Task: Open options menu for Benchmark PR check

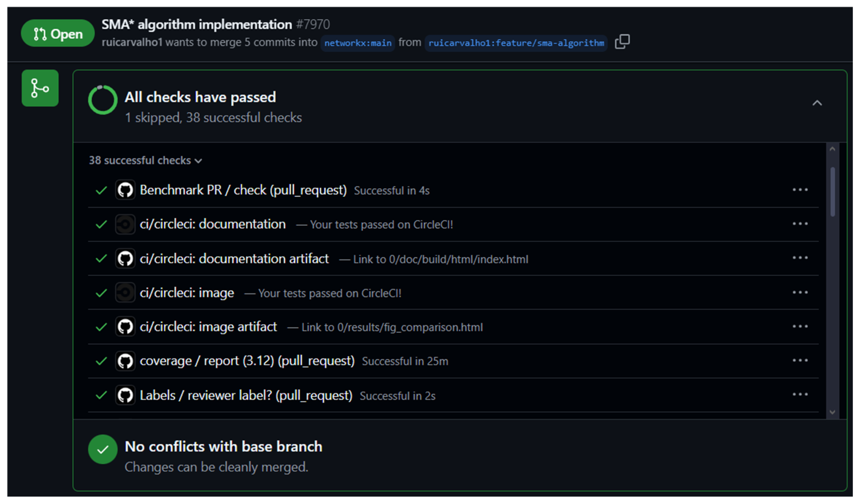Action: 800,190
